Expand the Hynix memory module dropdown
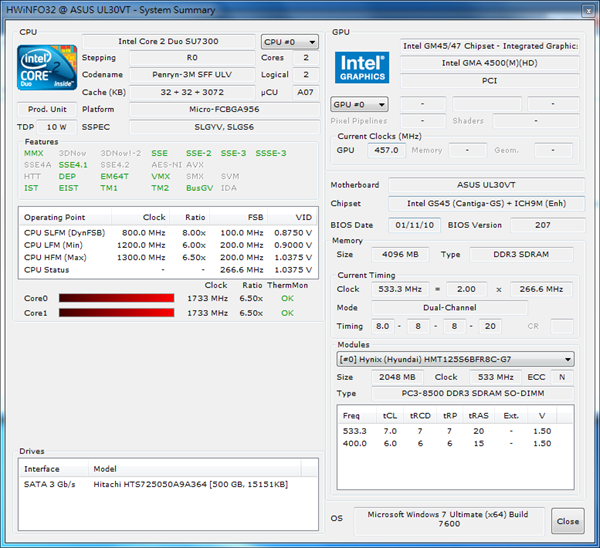The image size is (600, 548). (x=455, y=359)
